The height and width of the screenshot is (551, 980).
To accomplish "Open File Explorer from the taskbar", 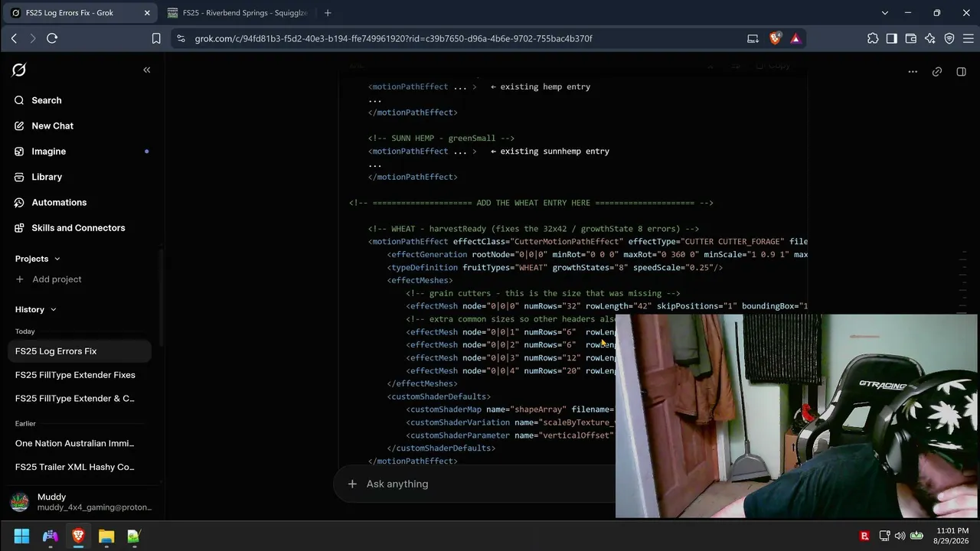I will (106, 536).
